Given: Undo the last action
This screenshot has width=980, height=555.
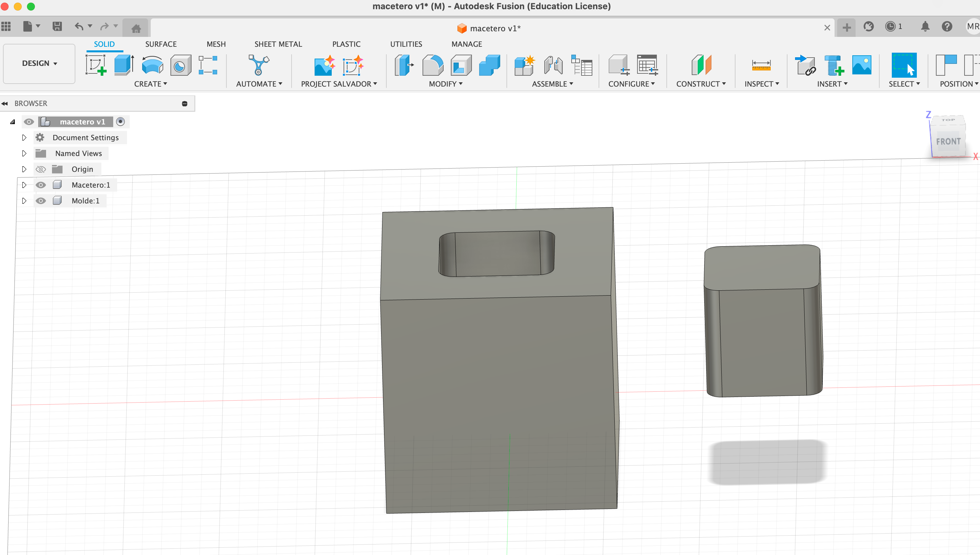Looking at the screenshot, I should tap(79, 27).
